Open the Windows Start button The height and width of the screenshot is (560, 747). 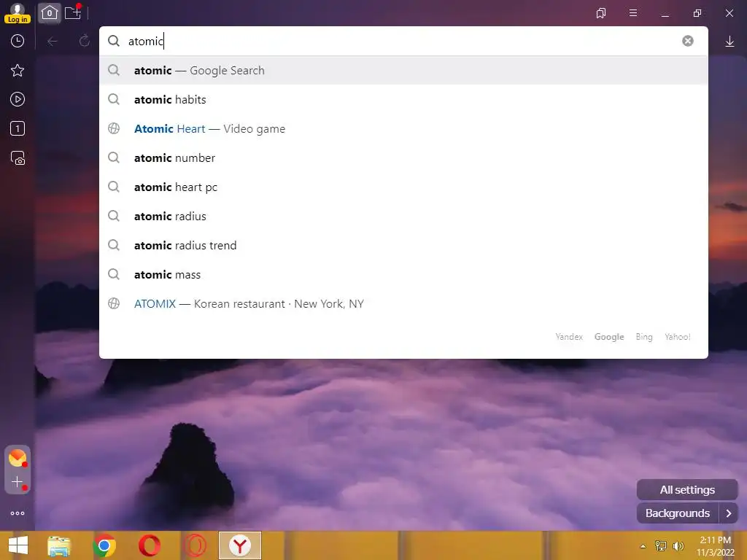(18, 545)
